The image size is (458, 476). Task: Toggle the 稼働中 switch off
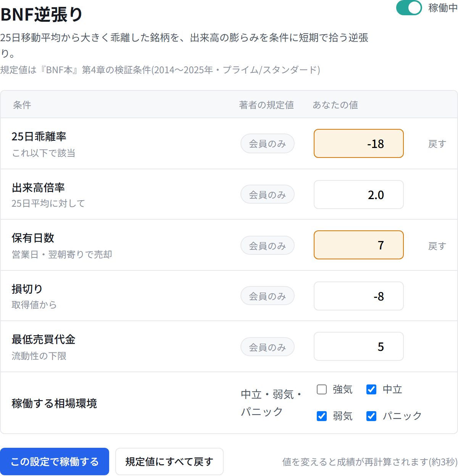pyautogui.click(x=409, y=8)
